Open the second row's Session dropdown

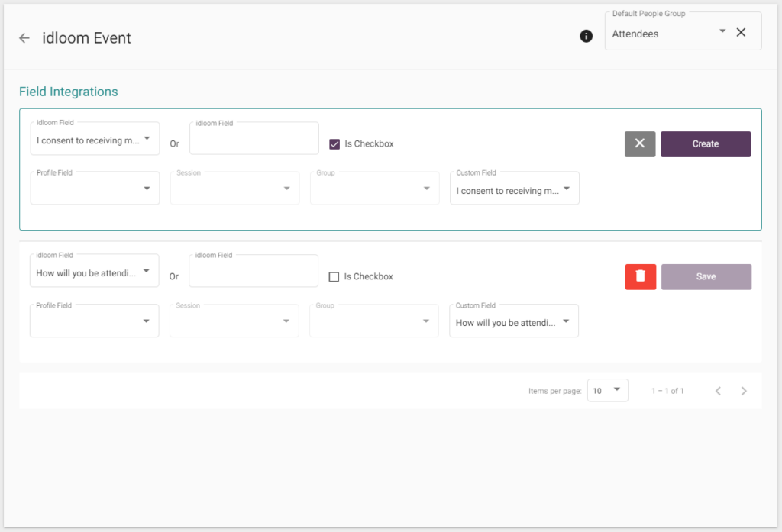click(x=234, y=321)
